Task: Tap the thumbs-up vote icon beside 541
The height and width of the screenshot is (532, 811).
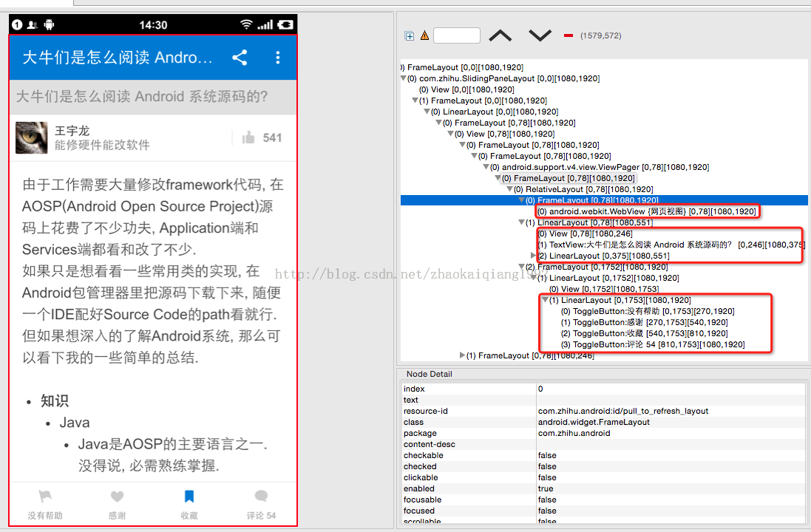Action: click(248, 137)
